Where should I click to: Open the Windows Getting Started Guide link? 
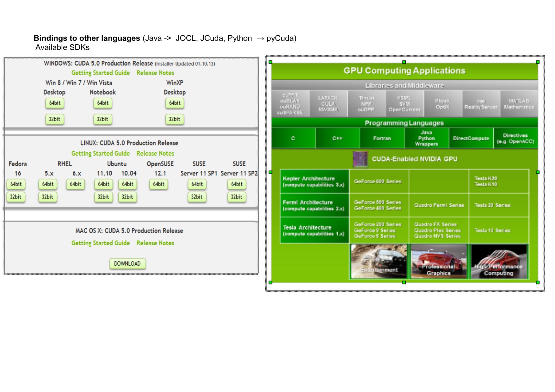coord(101,73)
